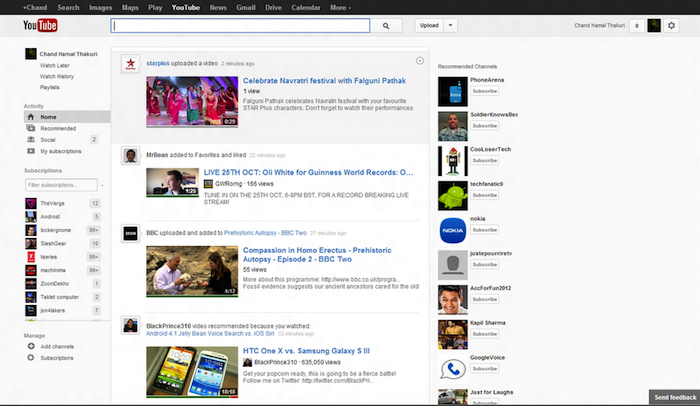Click the YouTube logo
This screenshot has width=700, height=406.
coord(40,25)
